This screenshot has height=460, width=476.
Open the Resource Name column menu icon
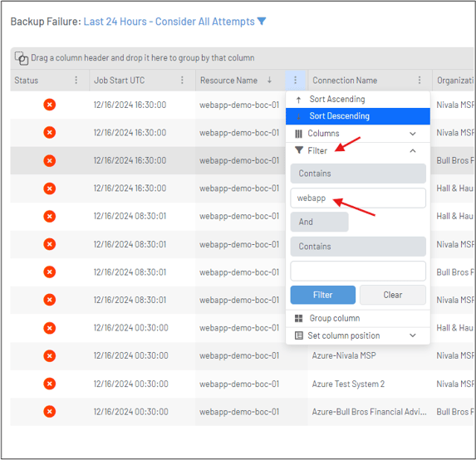click(295, 80)
